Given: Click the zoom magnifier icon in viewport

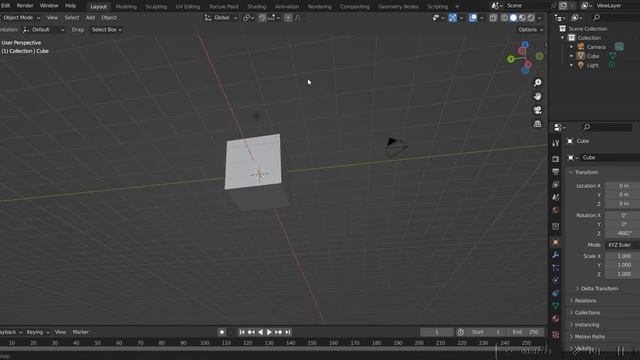Looking at the screenshot, I should pyautogui.click(x=538, y=82).
